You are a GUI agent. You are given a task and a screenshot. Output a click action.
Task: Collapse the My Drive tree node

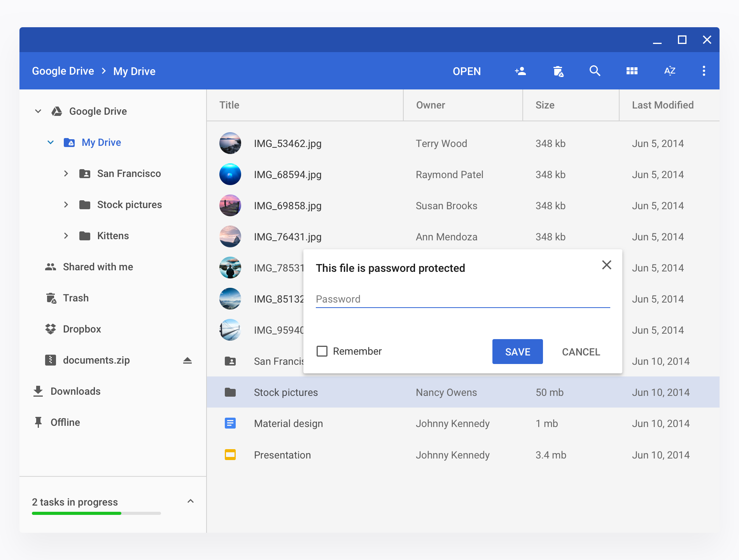[51, 142]
